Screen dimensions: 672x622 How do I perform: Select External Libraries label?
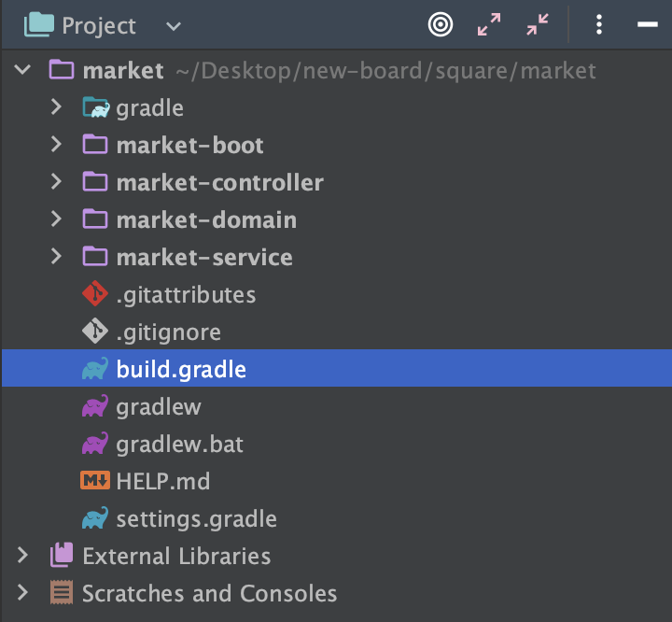click(x=176, y=557)
